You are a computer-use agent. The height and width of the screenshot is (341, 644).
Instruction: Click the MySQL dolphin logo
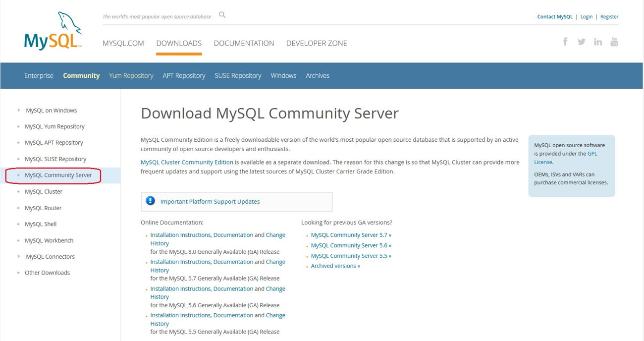(53, 31)
